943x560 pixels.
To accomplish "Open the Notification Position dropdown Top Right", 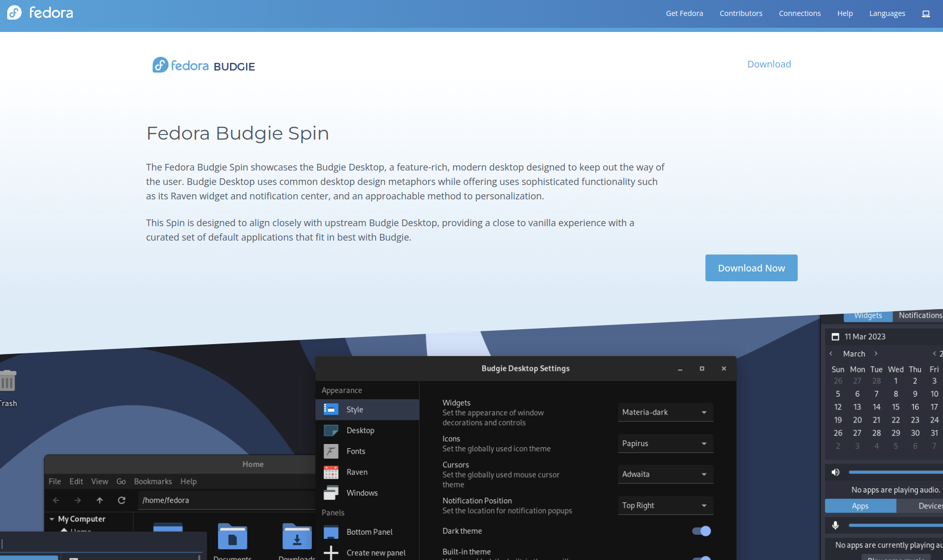I will (665, 505).
